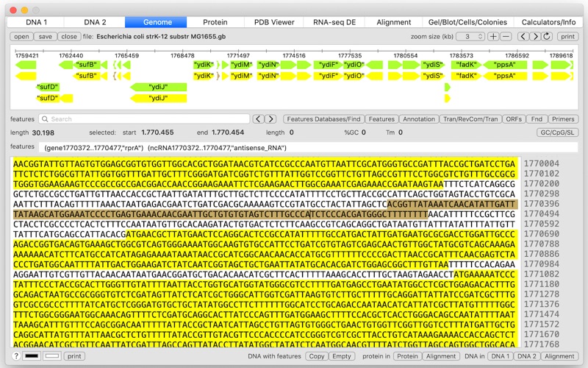Select the yellow sufB feature arrow
The width and height of the screenshot is (588, 368).
point(86,76)
